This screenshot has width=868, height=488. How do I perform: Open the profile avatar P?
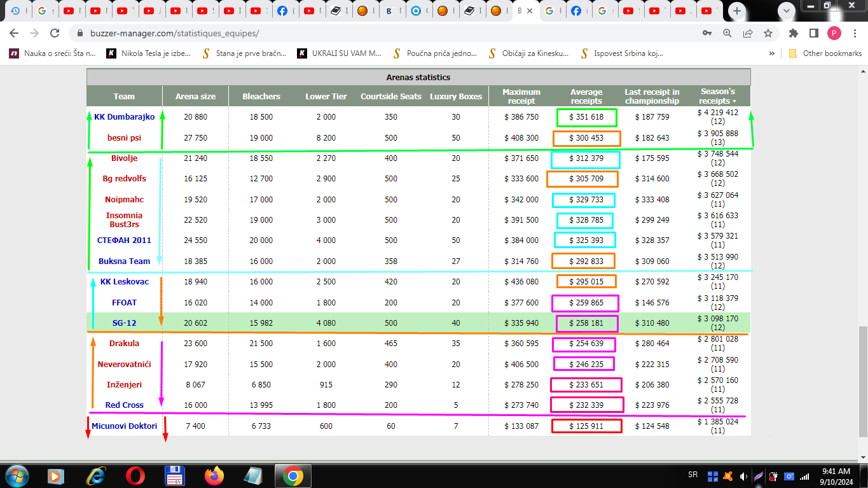[834, 33]
